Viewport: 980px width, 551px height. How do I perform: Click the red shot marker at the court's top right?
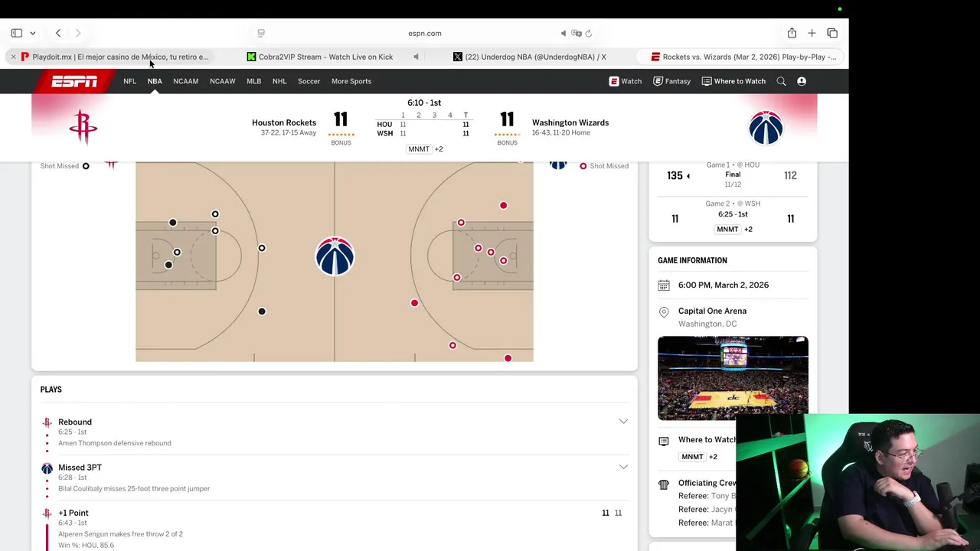[x=503, y=205]
